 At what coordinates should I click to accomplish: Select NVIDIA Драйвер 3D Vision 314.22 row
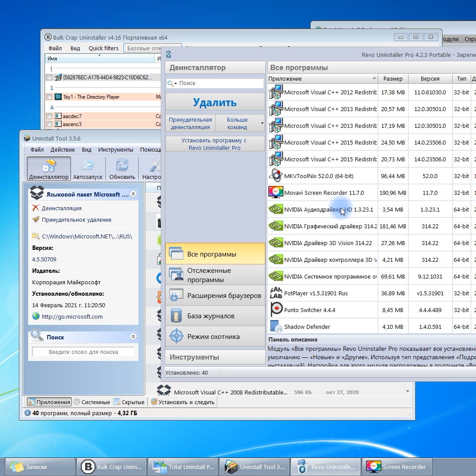click(372, 243)
